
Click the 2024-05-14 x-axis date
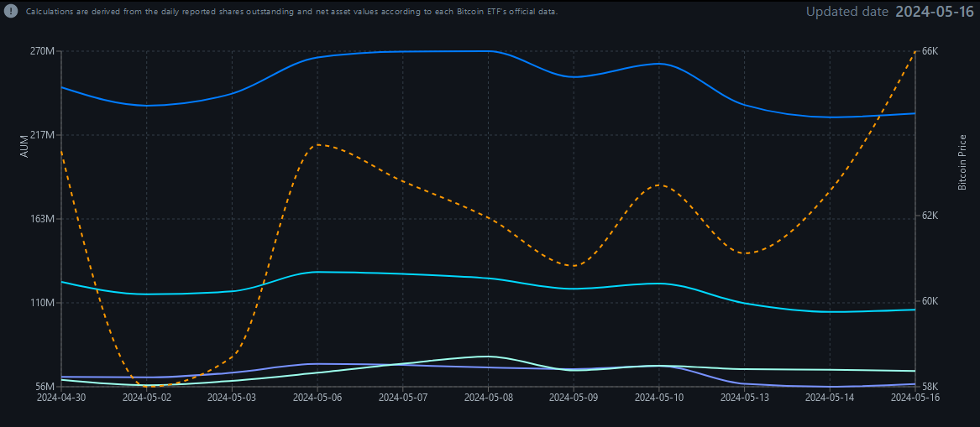[830, 397]
